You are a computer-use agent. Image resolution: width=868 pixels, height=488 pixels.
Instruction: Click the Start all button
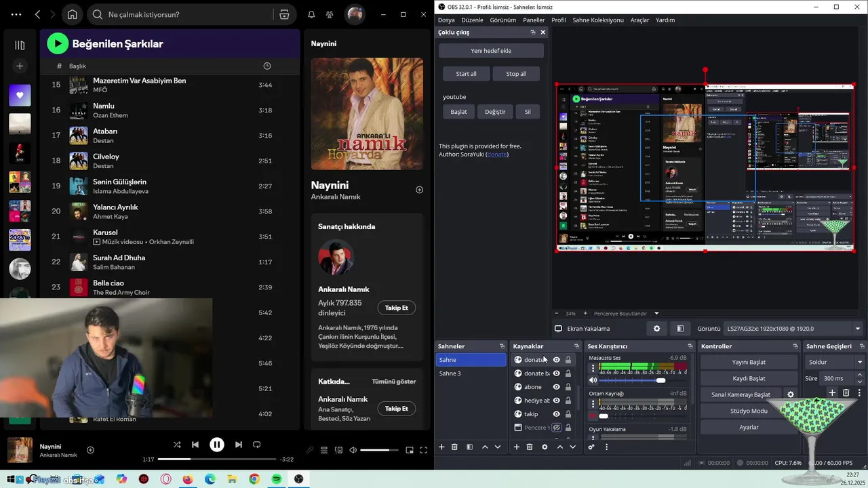click(466, 74)
